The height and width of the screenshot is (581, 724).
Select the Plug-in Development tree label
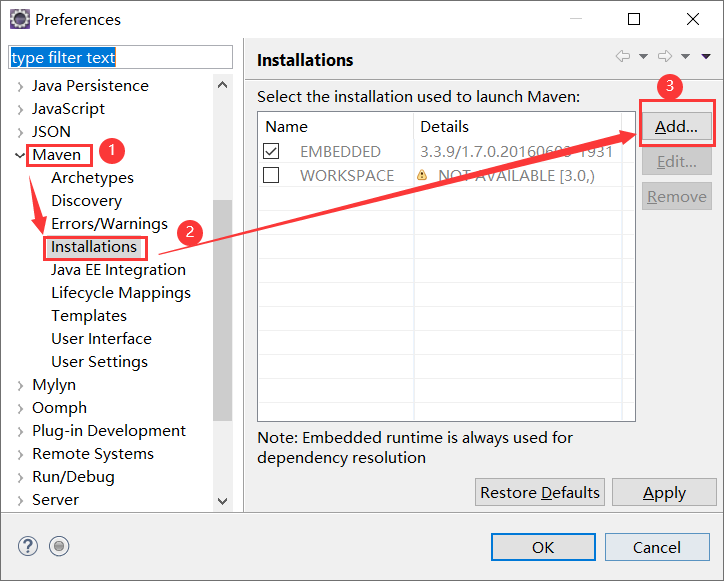(x=109, y=431)
